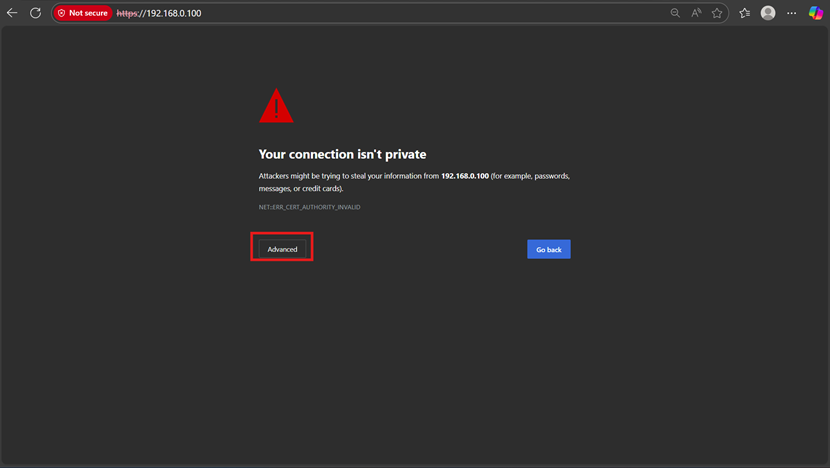The width and height of the screenshot is (830, 468).
Task: Go back to the previous page arrow
Action: tap(12, 13)
